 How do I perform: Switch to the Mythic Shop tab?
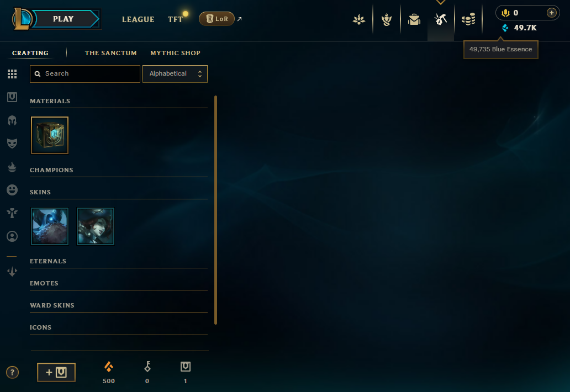[x=175, y=53]
